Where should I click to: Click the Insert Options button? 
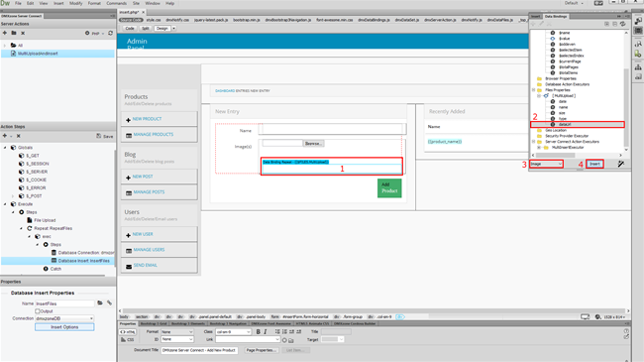64,327
